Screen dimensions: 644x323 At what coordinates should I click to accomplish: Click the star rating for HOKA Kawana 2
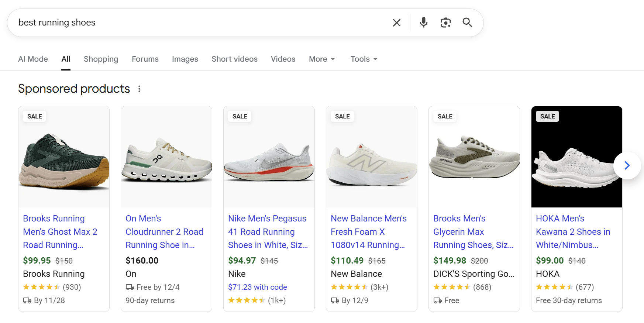click(x=554, y=287)
